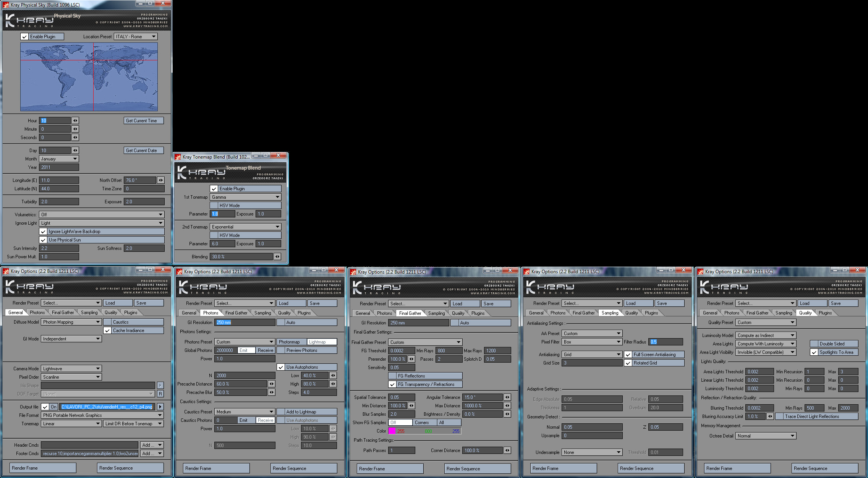Click the North Offset arrow stepper

tap(161, 180)
